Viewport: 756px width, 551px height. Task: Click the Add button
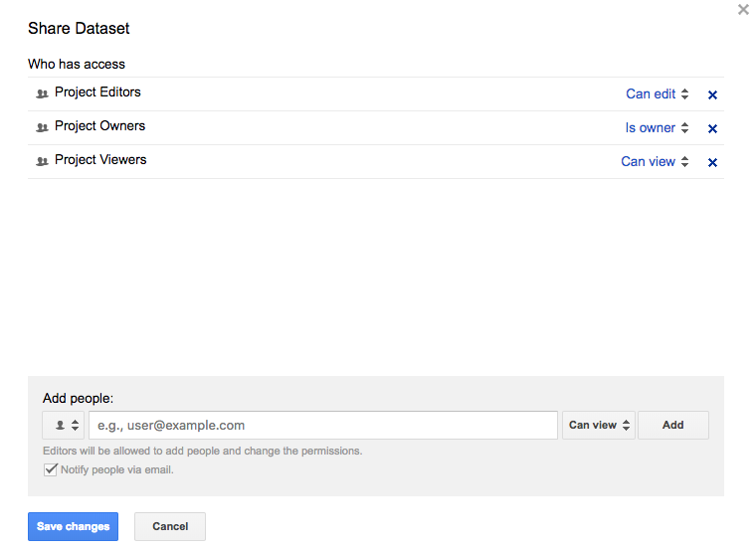pos(673,426)
